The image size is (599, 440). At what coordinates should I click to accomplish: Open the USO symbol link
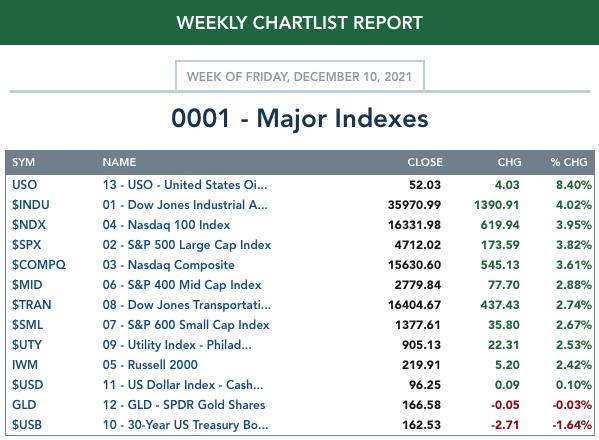(x=24, y=185)
